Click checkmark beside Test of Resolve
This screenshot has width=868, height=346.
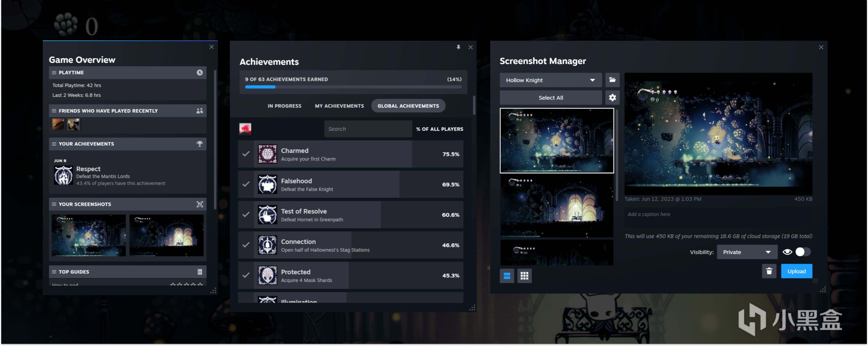click(x=246, y=214)
